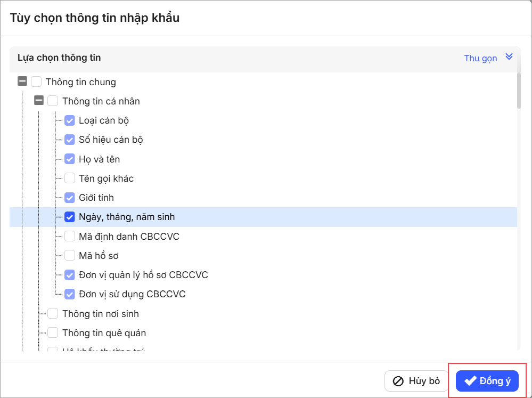Click the double-chevron collapse icon
This screenshot has width=532, height=398.
pos(509,57)
